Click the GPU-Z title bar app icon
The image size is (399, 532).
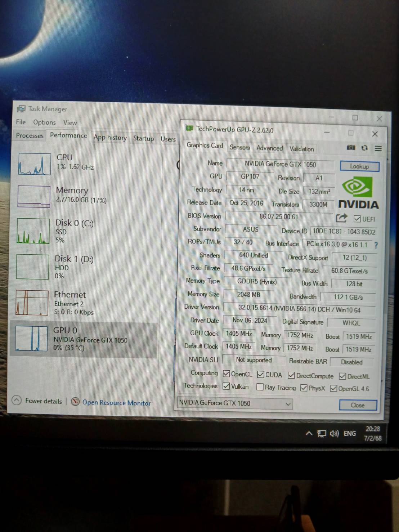(x=189, y=128)
